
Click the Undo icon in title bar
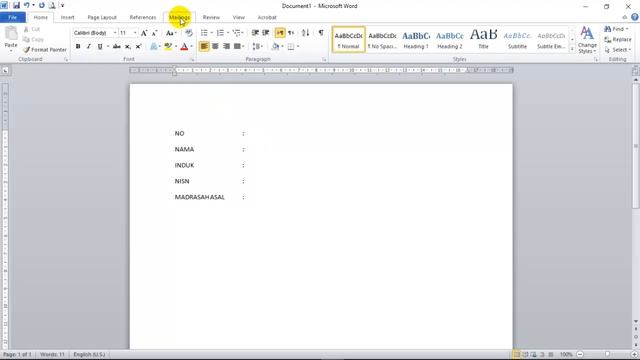tap(27, 6)
